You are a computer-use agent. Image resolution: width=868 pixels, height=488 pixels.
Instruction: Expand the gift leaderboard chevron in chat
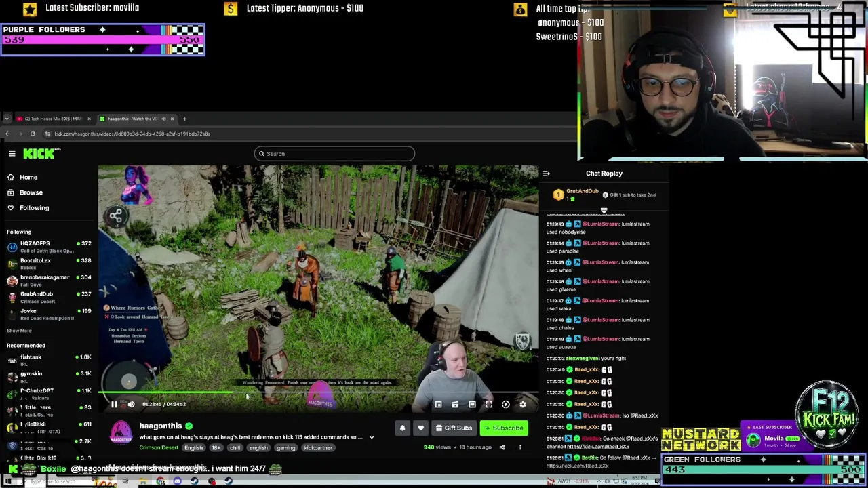[x=604, y=211]
